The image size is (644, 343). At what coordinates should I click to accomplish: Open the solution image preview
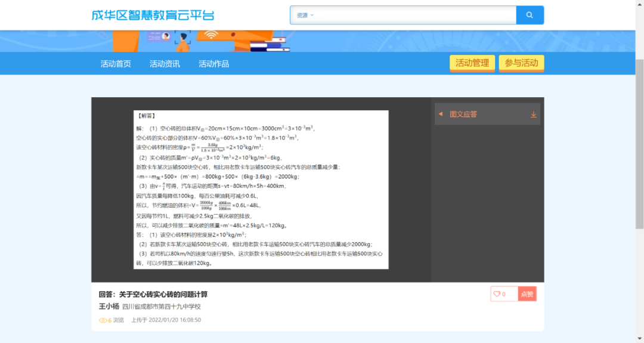click(x=261, y=189)
